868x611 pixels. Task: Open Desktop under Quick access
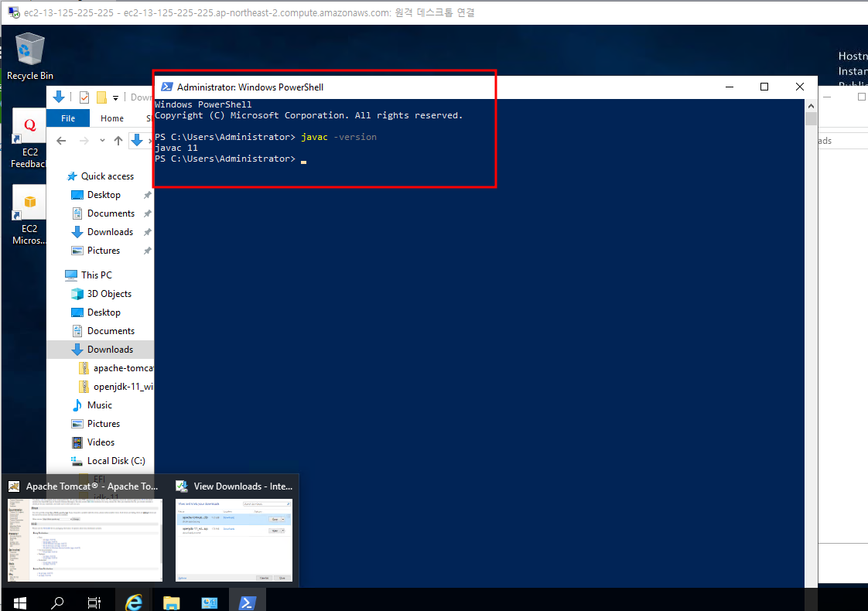point(96,195)
